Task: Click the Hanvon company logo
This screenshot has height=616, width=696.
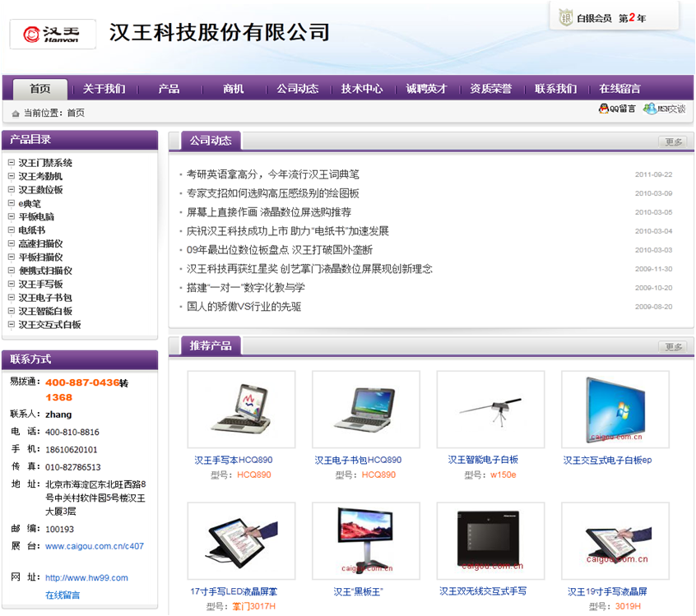Action: tap(53, 34)
